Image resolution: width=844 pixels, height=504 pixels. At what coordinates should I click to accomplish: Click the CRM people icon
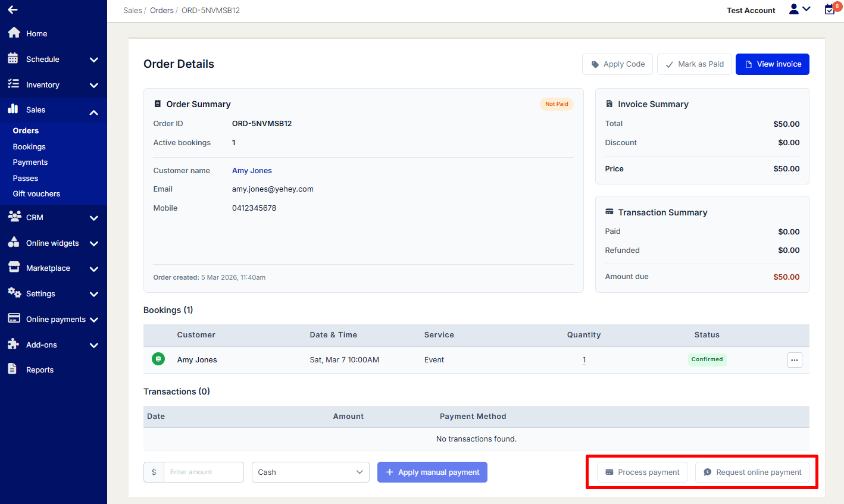(x=14, y=217)
